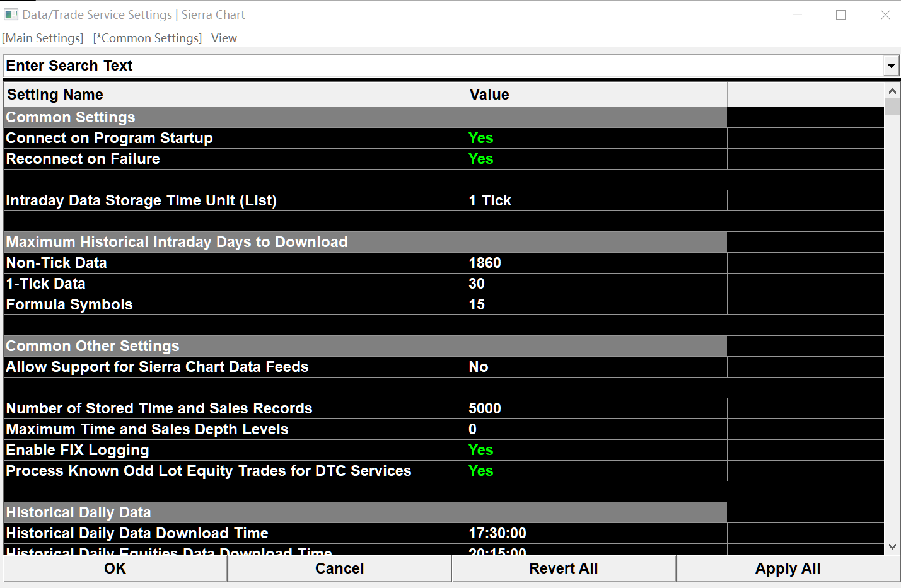Select Formula Symbols value 15
Screen dimensions: 901x588
[596, 304]
